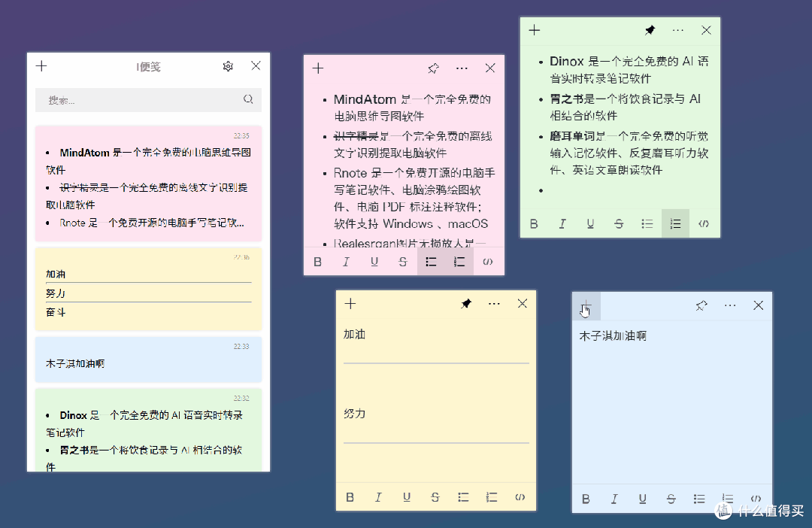Toggle bold in the pink note toolbar
This screenshot has height=528, width=812.
click(x=318, y=262)
